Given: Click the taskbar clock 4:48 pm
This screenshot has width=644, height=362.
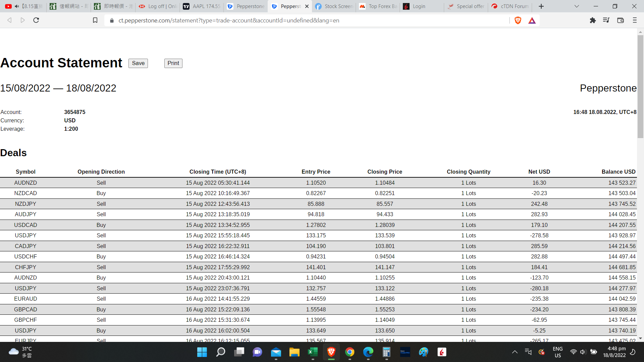Looking at the screenshot, I should pyautogui.click(x=614, y=352).
